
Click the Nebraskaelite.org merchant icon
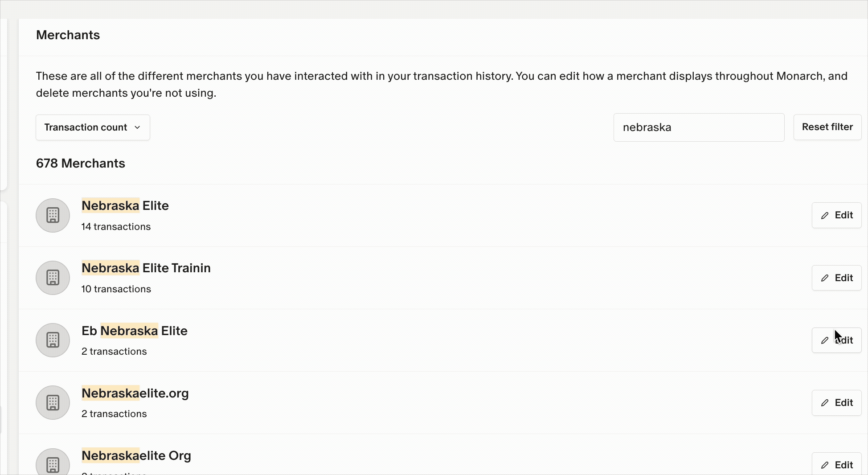point(53,402)
